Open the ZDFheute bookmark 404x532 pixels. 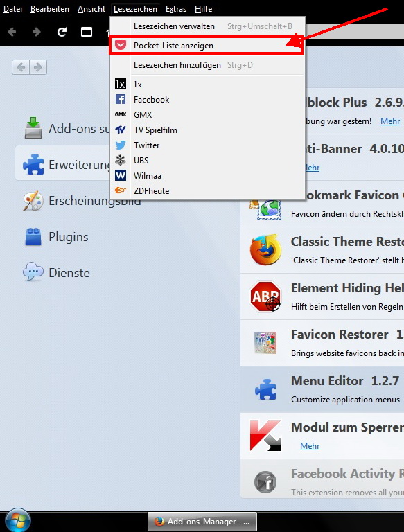pyautogui.click(x=207, y=191)
